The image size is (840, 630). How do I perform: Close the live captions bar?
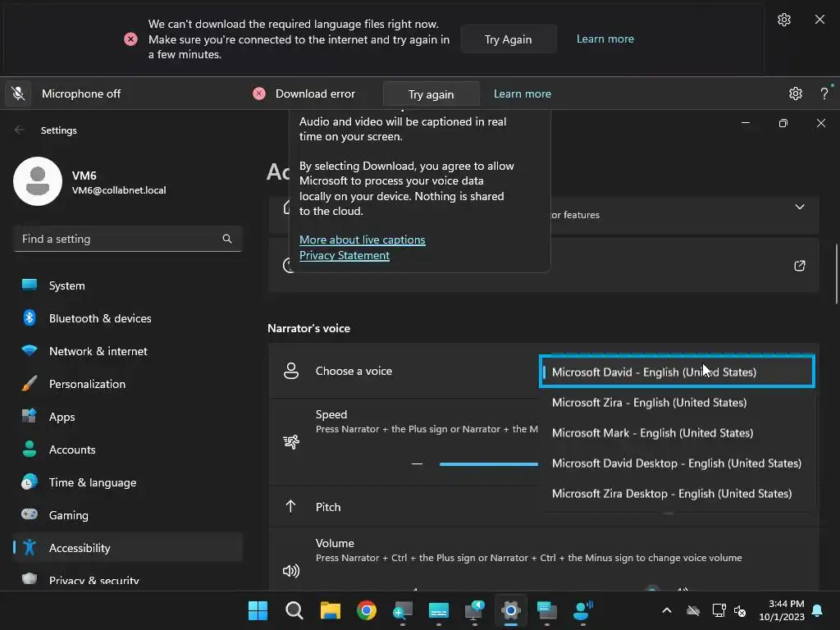pyautogui.click(x=819, y=20)
